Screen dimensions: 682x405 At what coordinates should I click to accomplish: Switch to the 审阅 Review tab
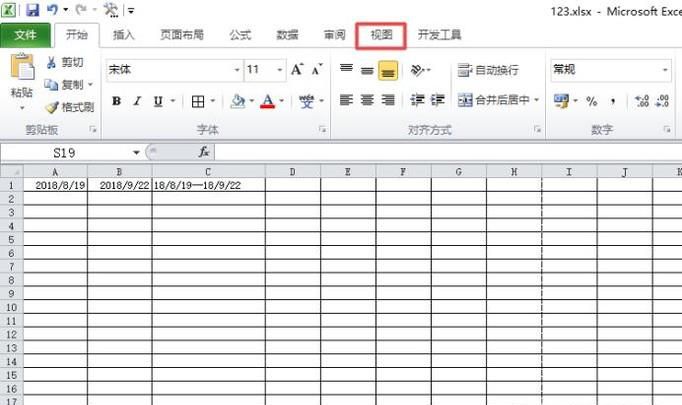click(x=334, y=35)
